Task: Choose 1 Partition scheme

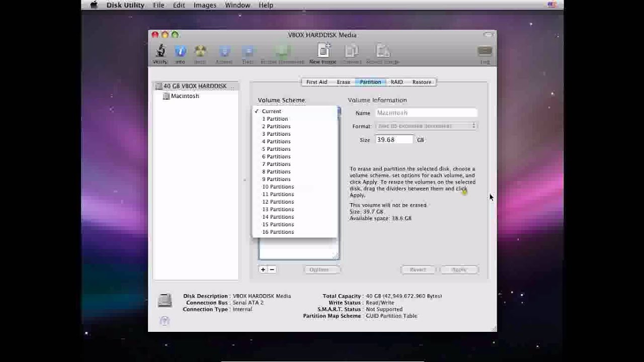Action: 295,119
